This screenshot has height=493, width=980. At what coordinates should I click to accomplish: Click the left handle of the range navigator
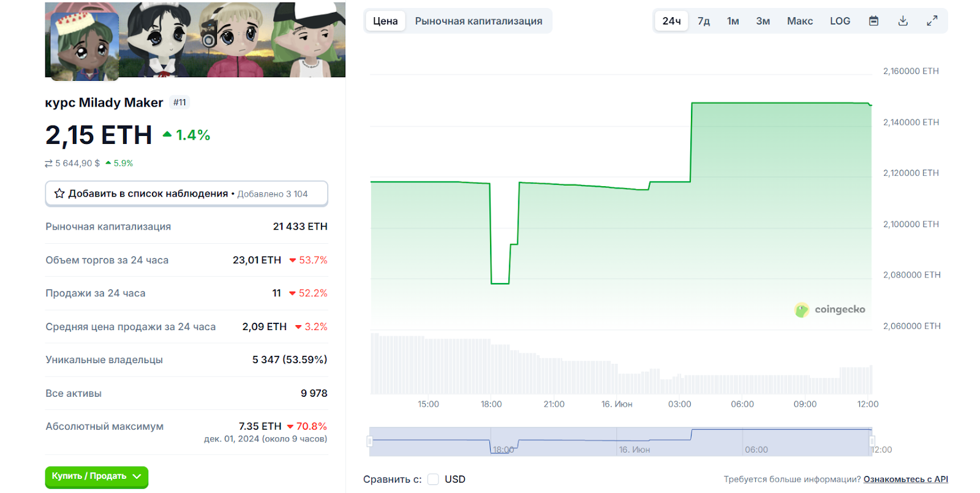coord(370,441)
